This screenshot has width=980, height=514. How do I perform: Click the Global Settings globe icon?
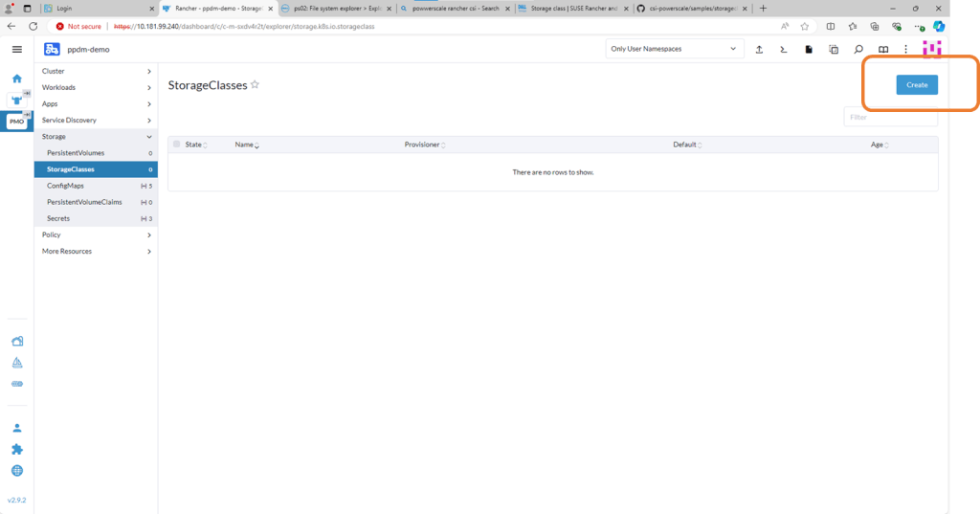click(16, 470)
